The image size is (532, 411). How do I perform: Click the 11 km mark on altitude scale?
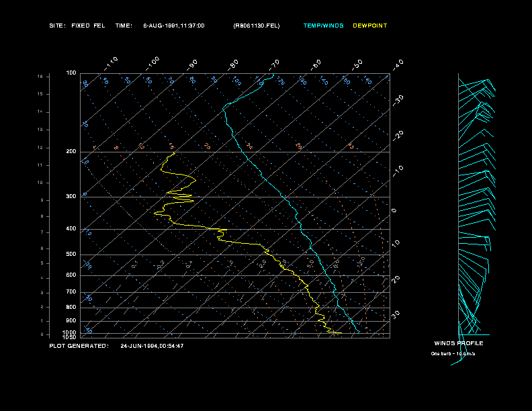click(40, 165)
